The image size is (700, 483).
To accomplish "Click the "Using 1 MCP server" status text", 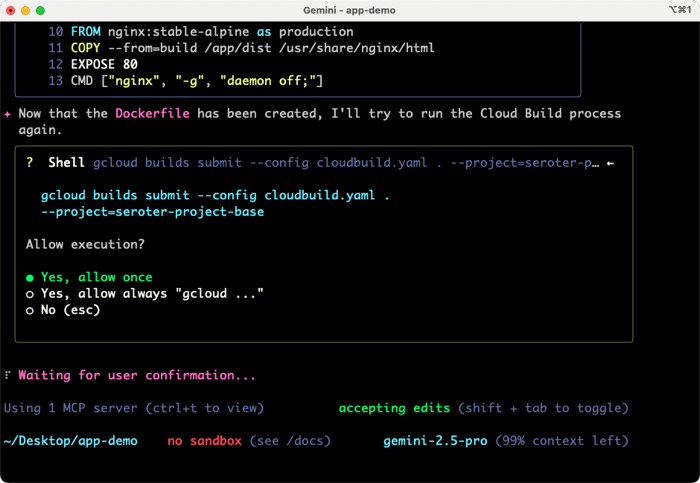I will pos(72,408).
